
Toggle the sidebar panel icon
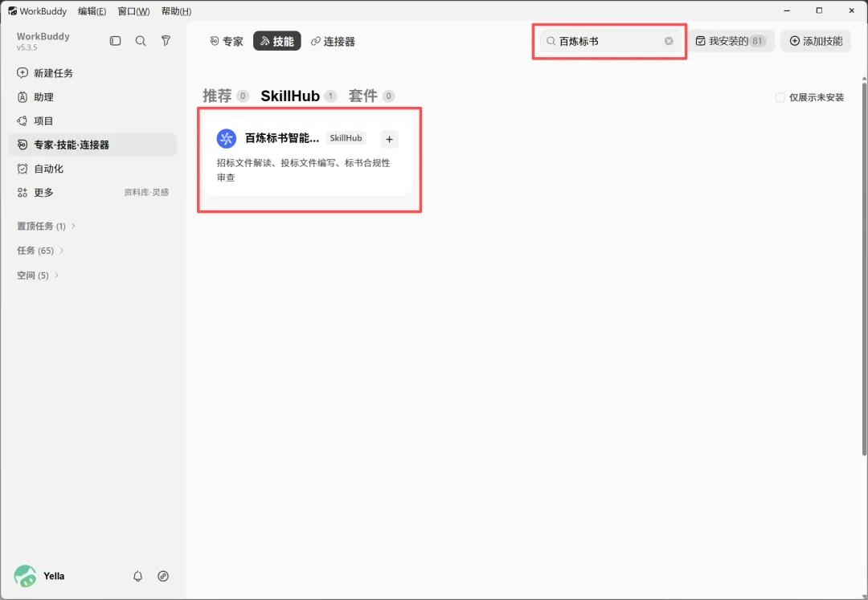[x=115, y=41]
